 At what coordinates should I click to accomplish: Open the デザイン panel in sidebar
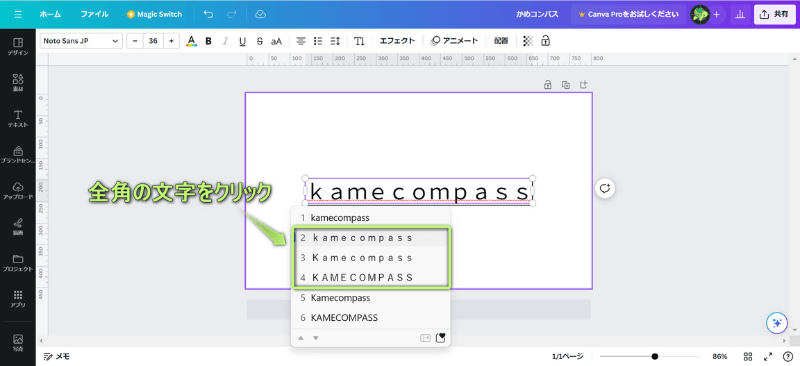tap(18, 46)
